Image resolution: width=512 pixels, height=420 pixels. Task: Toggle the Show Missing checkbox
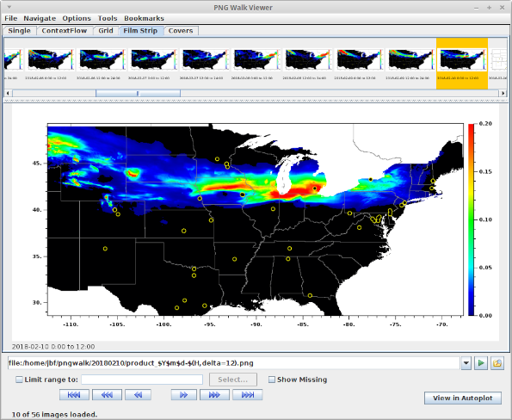click(272, 380)
